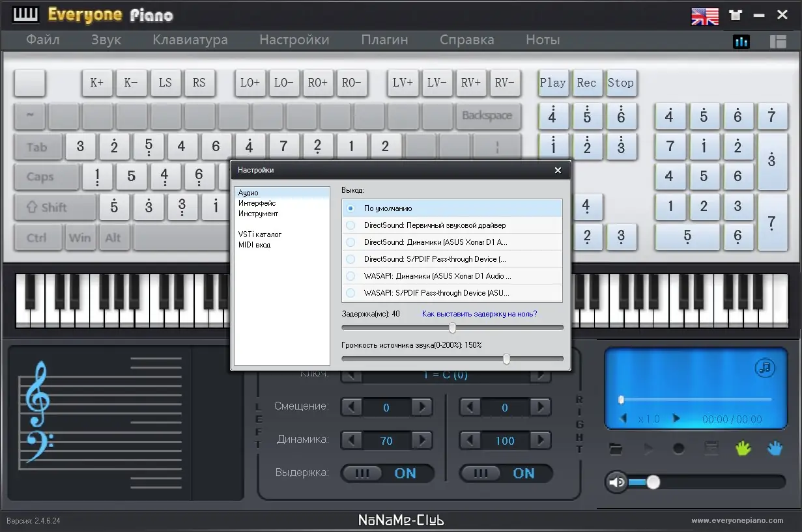This screenshot has width=802, height=532.
Task: Click the music note icon in player
Action: (x=765, y=368)
